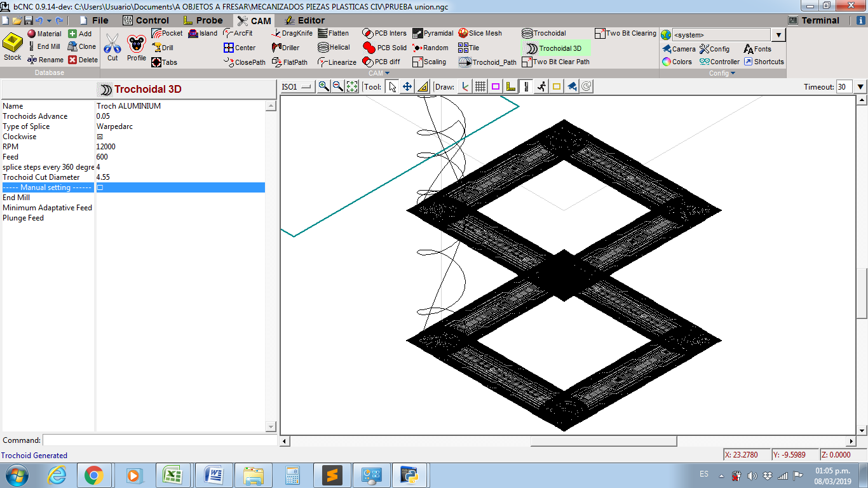Image resolution: width=868 pixels, height=488 pixels.
Task: Open the ISO1 view dropdown
Action: tap(297, 86)
